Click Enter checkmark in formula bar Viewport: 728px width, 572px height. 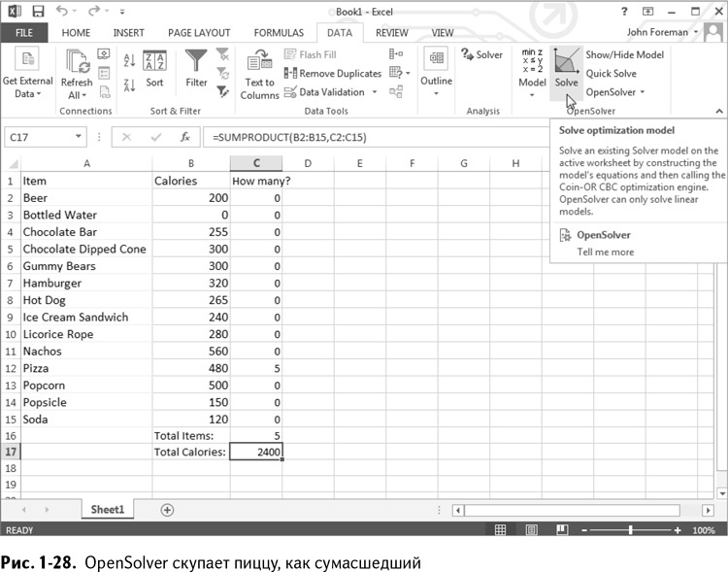click(156, 137)
